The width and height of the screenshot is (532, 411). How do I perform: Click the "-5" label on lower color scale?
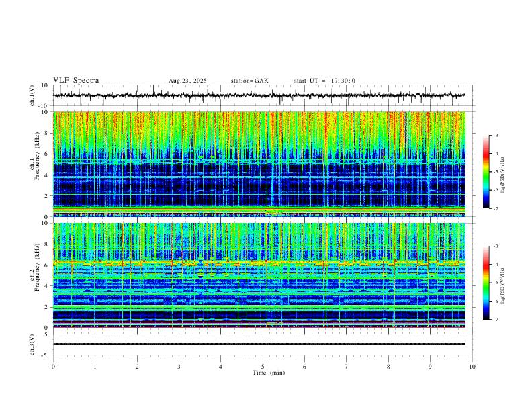(495, 283)
